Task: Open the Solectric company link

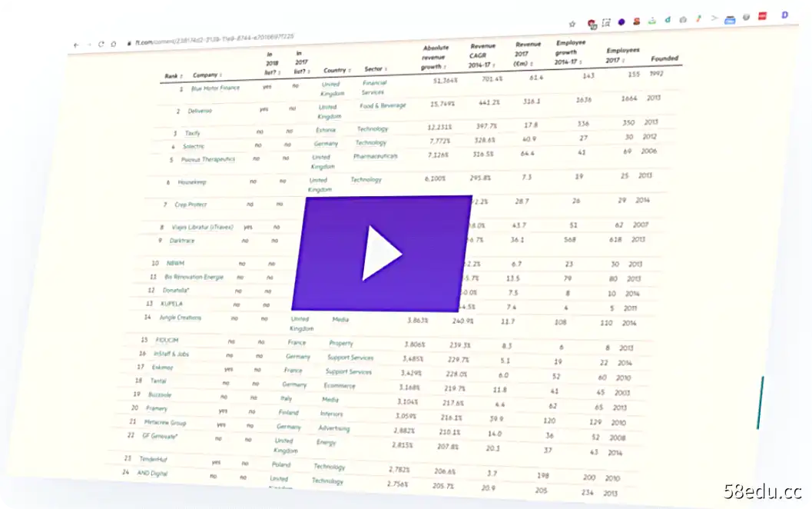Action: click(x=194, y=147)
